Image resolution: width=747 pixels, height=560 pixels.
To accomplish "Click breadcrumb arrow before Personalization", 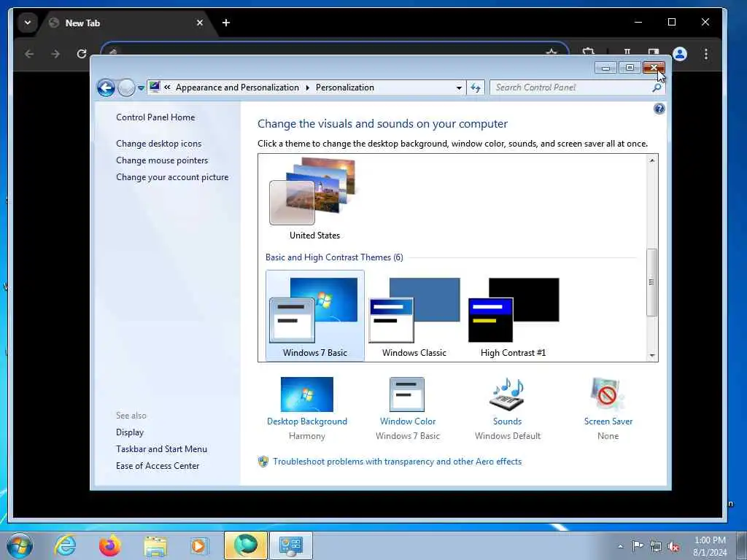I will (x=307, y=87).
